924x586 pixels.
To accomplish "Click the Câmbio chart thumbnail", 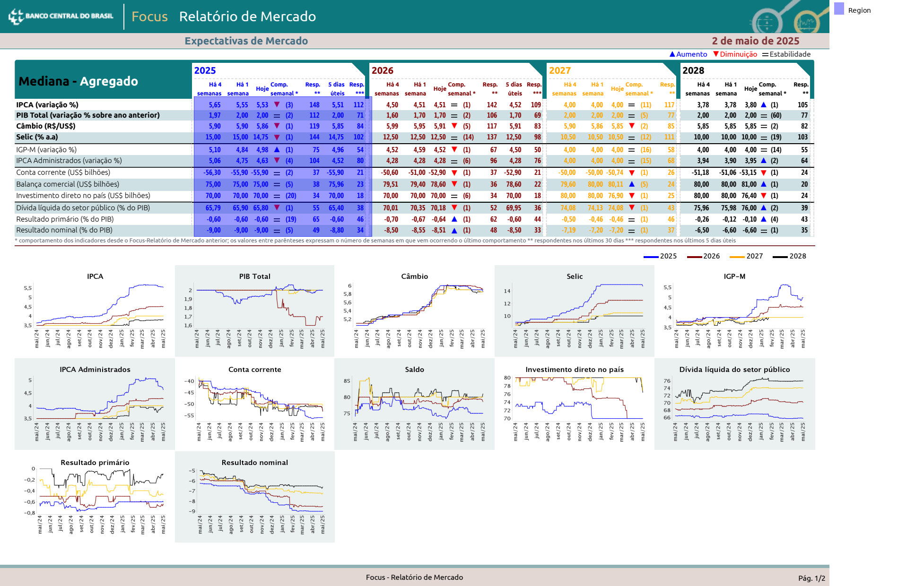I will pyautogui.click(x=415, y=310).
